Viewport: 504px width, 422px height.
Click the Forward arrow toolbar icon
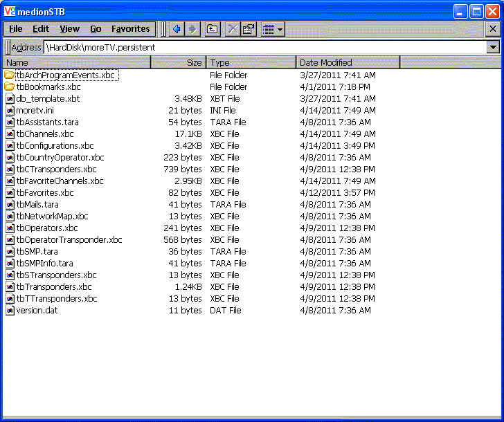click(x=192, y=29)
